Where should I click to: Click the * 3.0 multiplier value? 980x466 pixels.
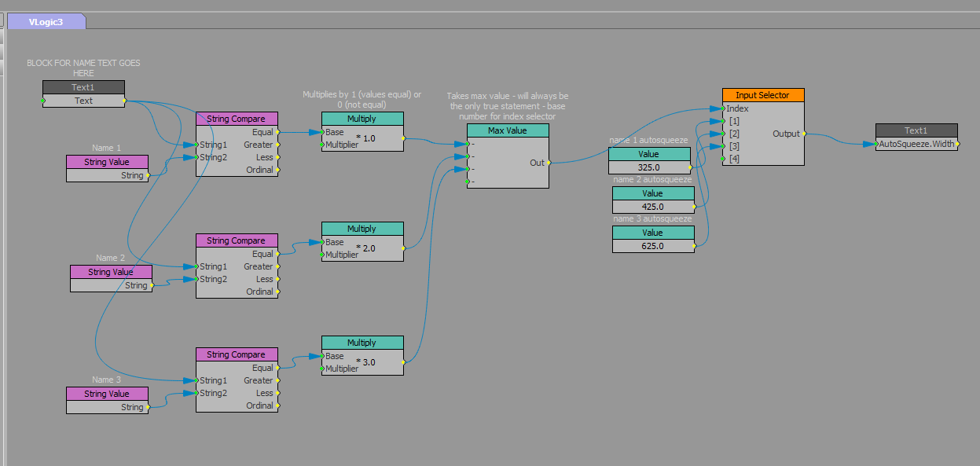[366, 362]
